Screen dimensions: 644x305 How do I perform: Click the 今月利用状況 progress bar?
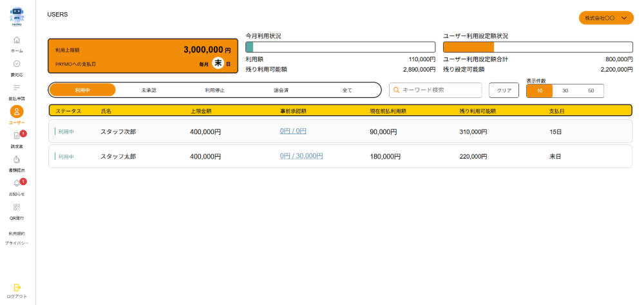click(x=340, y=47)
